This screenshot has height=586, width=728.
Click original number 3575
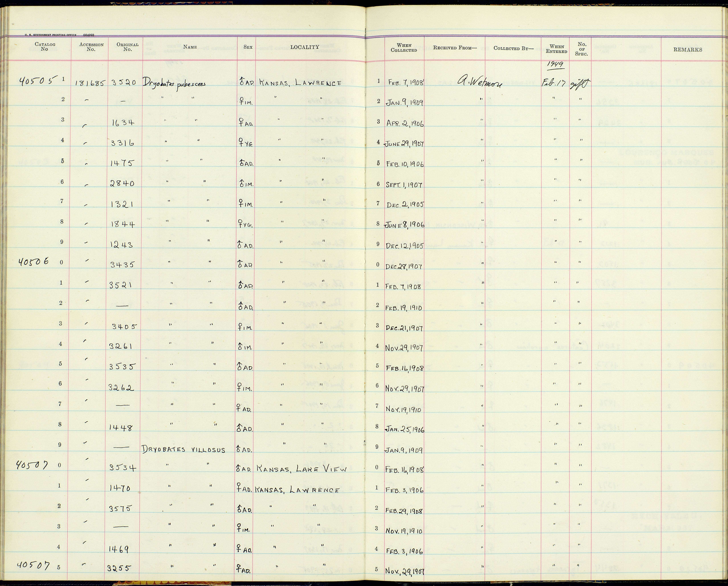pos(120,509)
